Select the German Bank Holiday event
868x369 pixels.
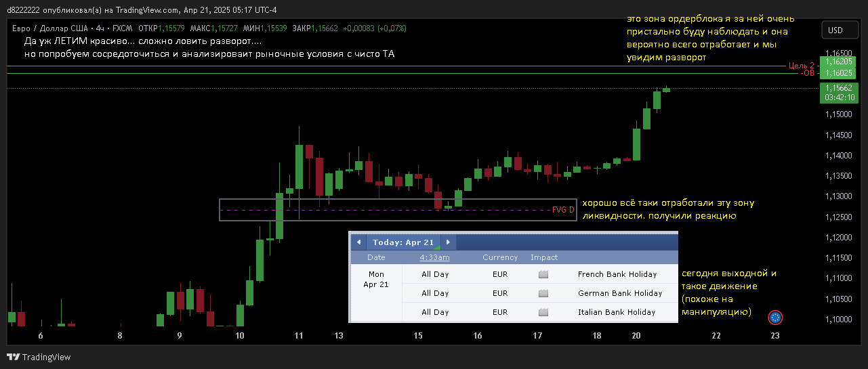619,294
